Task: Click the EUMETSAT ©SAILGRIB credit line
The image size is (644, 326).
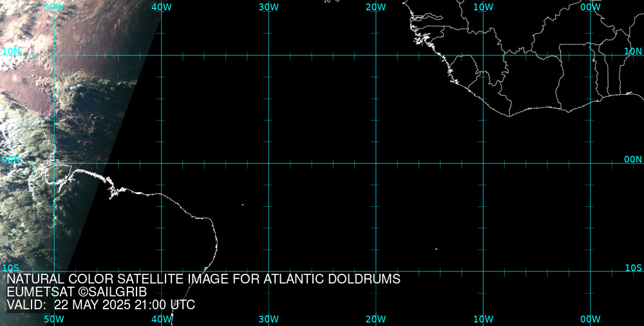Action: pos(77,292)
